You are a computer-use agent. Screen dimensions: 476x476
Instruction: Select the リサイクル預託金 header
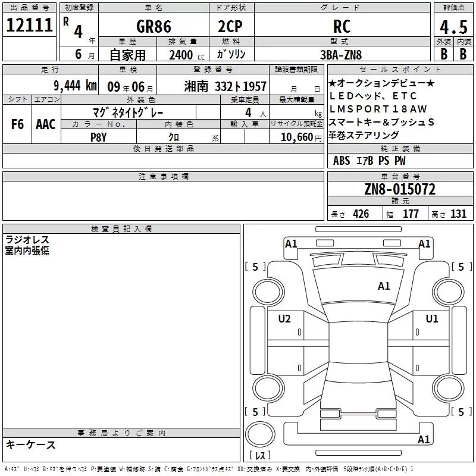296,124
